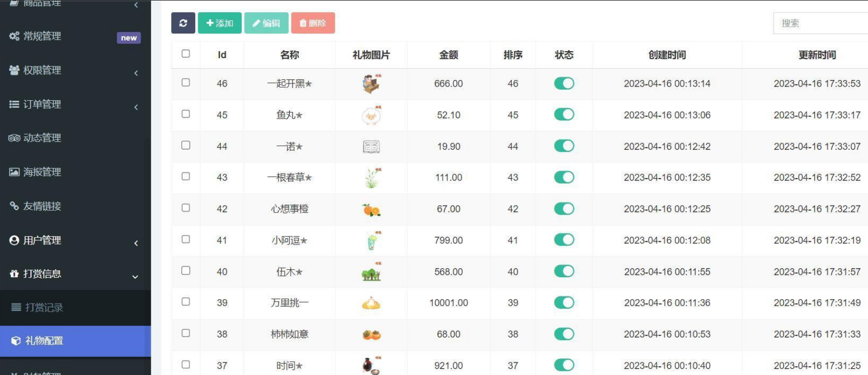
Task: Click the refresh icon button
Action: [183, 23]
